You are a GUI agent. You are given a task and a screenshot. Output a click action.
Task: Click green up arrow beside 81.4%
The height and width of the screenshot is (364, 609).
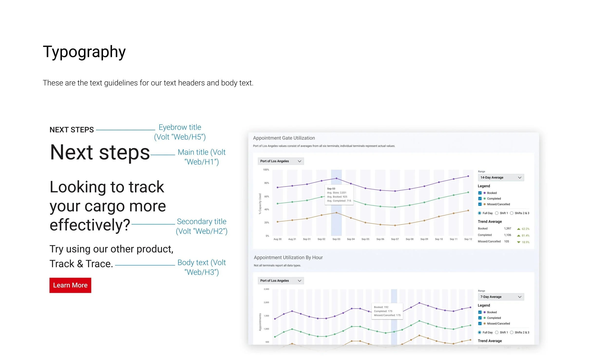(x=518, y=235)
